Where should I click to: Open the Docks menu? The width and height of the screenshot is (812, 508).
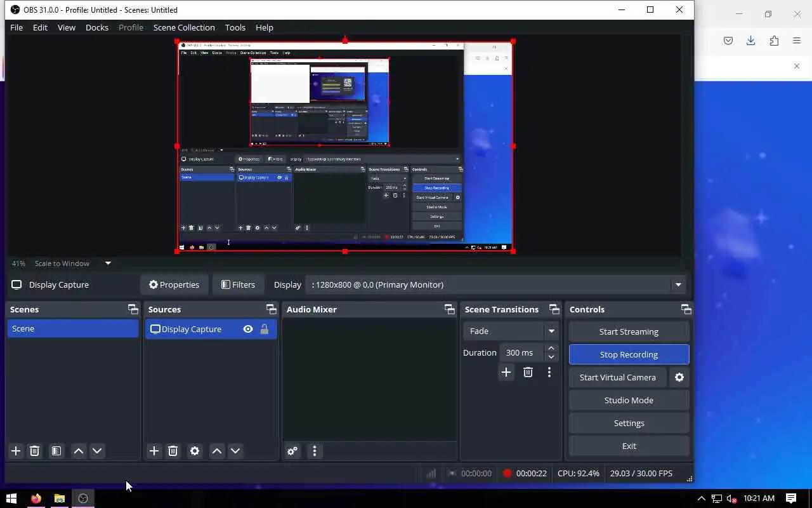(x=97, y=27)
